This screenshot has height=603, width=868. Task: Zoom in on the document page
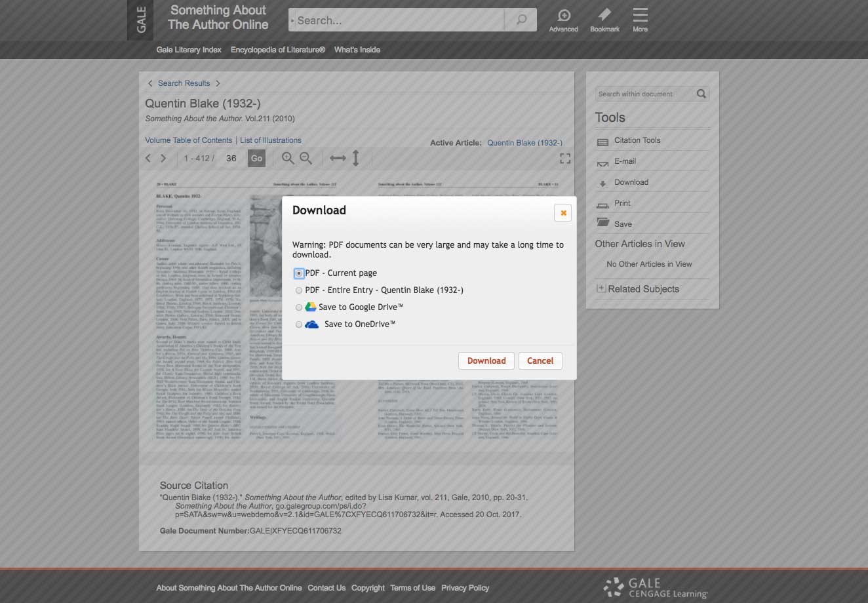(x=288, y=158)
